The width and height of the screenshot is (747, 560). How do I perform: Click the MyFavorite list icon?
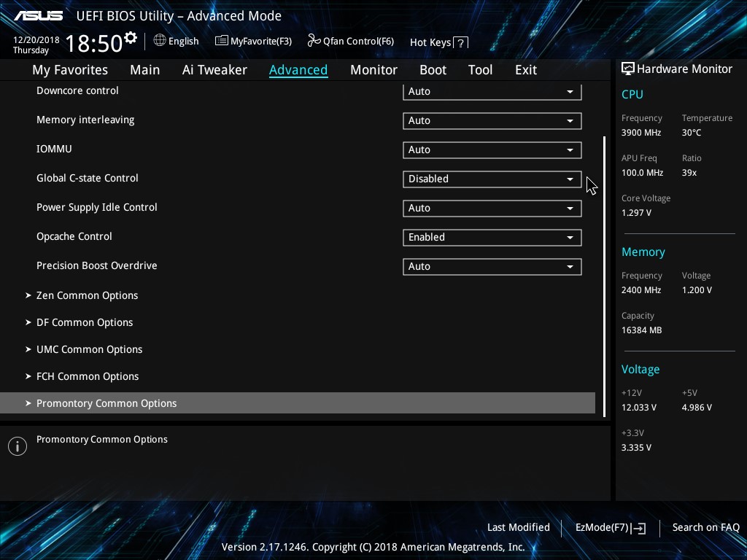(x=222, y=41)
